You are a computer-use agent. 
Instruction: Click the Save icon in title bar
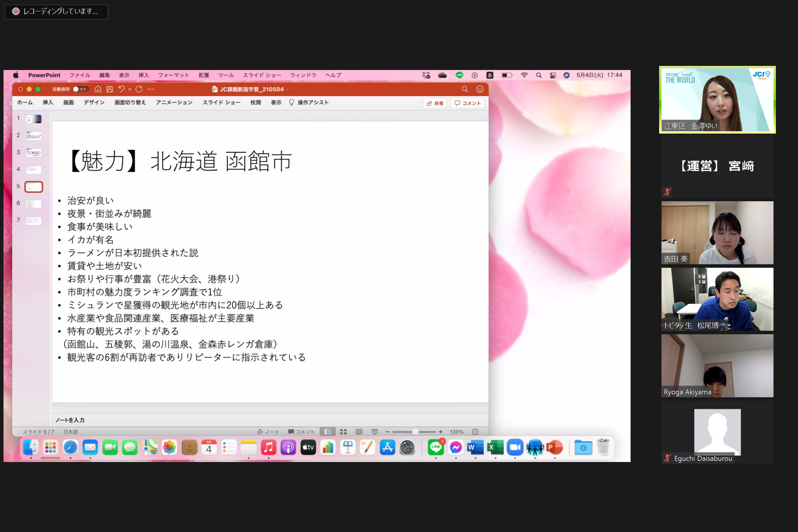tap(110, 89)
